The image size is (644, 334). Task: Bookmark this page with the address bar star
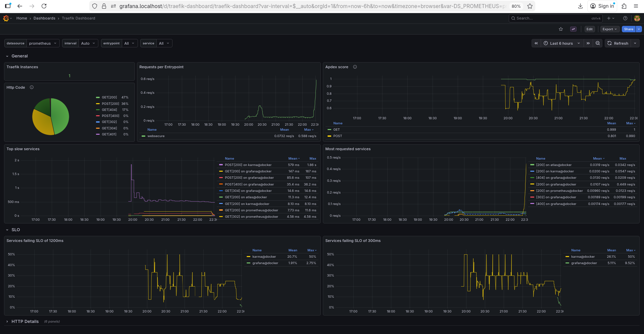pos(530,6)
